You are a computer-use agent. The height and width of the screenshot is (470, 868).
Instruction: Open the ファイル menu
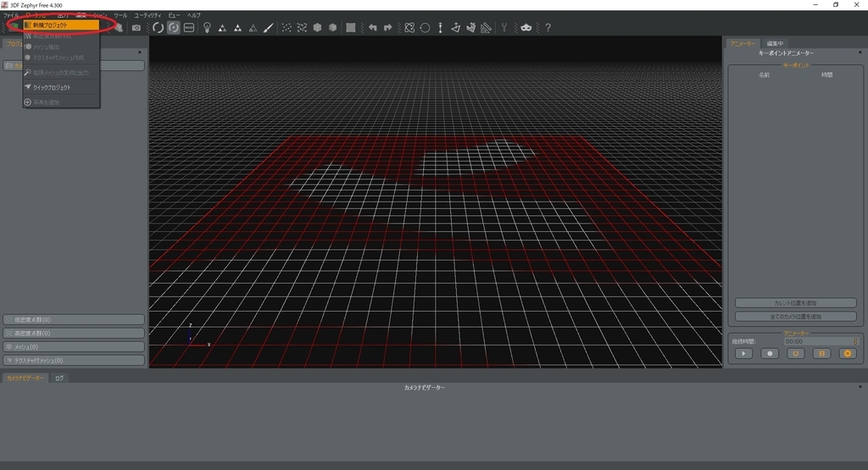coord(11,15)
